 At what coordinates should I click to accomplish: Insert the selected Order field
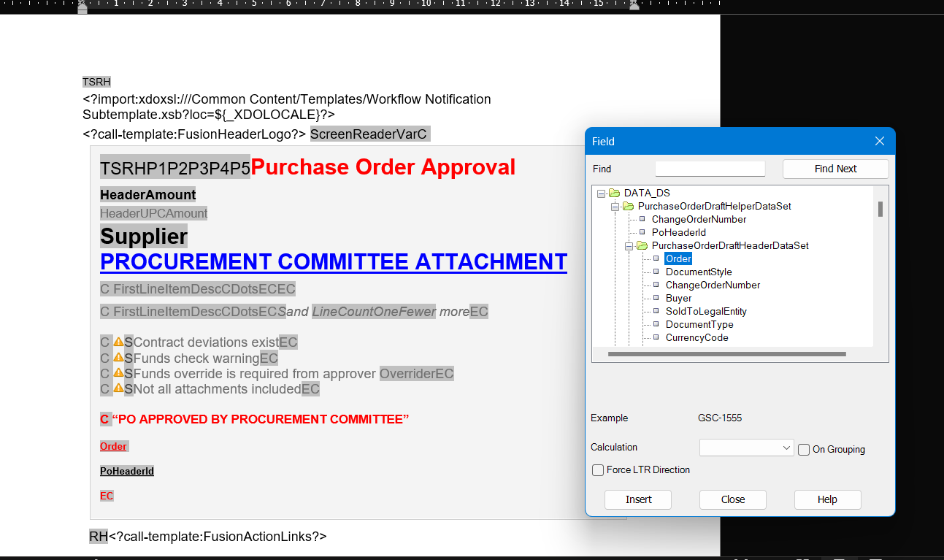[637, 499]
